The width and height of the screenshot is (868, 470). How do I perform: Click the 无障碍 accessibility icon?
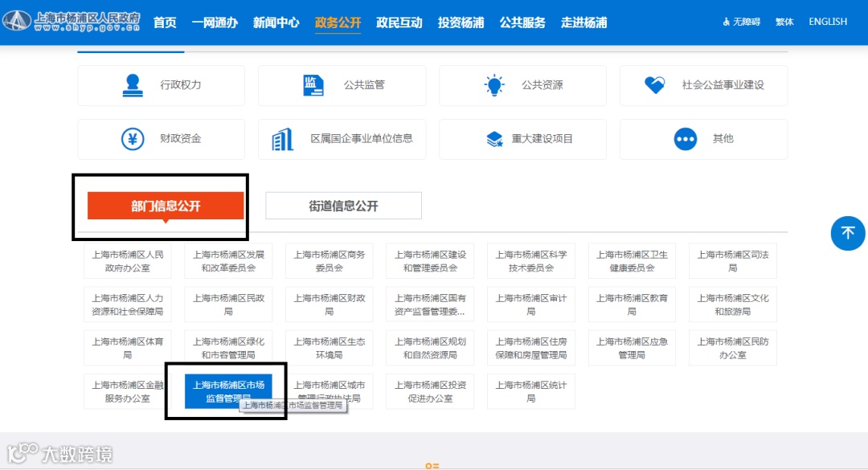coord(727,22)
